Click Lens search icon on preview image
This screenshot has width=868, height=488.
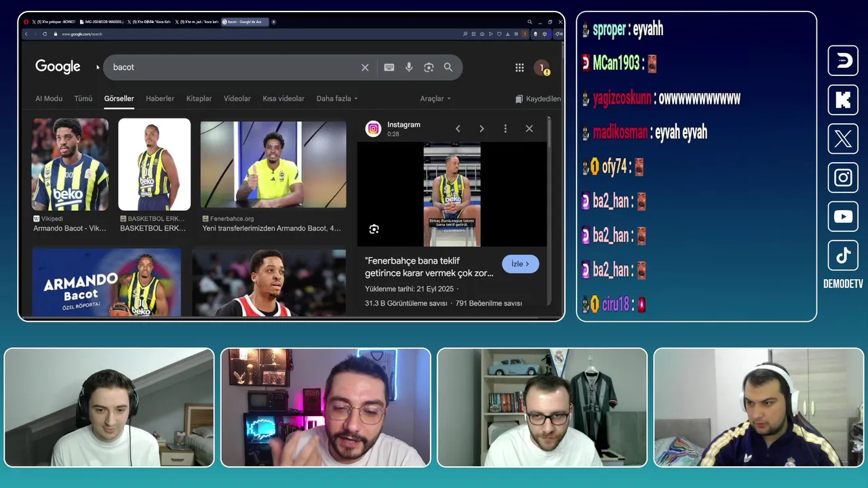point(374,229)
